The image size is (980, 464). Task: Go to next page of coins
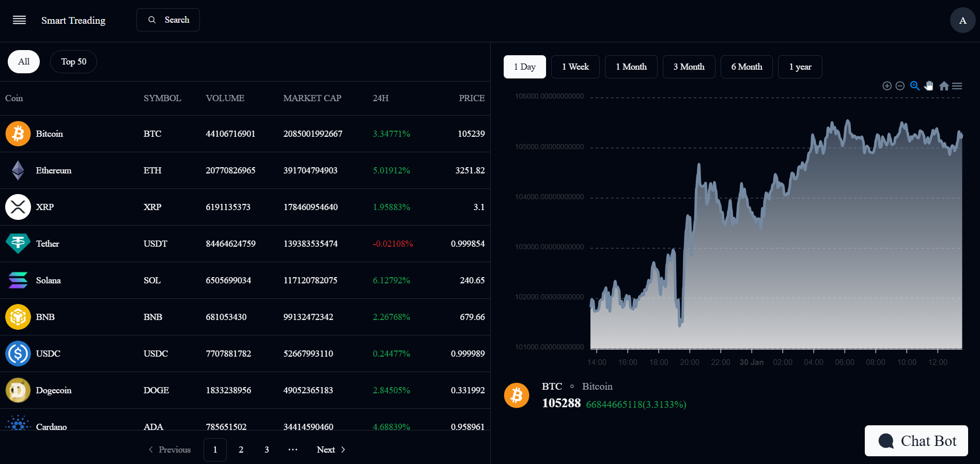331,450
